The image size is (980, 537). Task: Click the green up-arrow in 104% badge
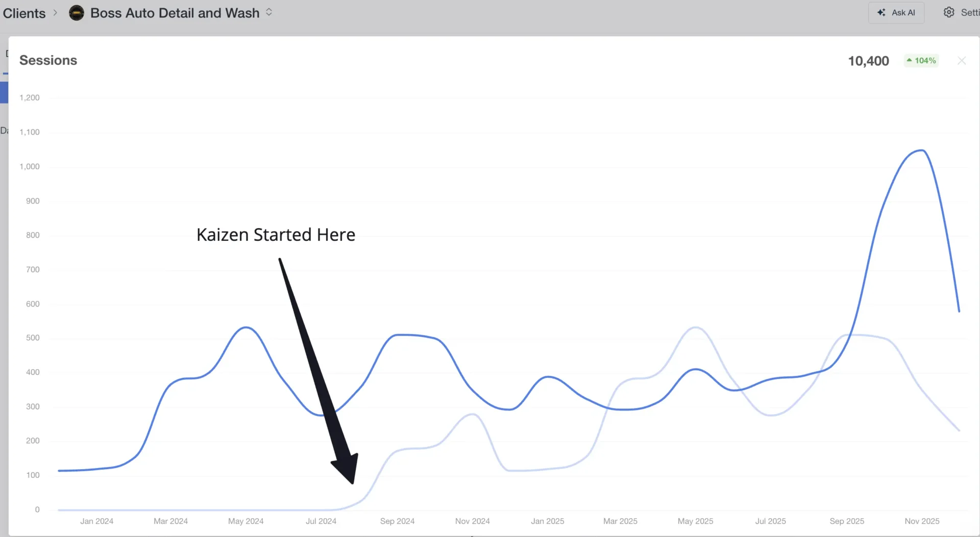909,60
